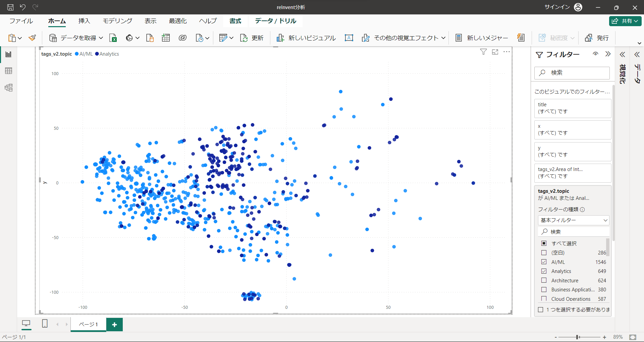Switch to the モデリング ribbon tab

tap(117, 21)
